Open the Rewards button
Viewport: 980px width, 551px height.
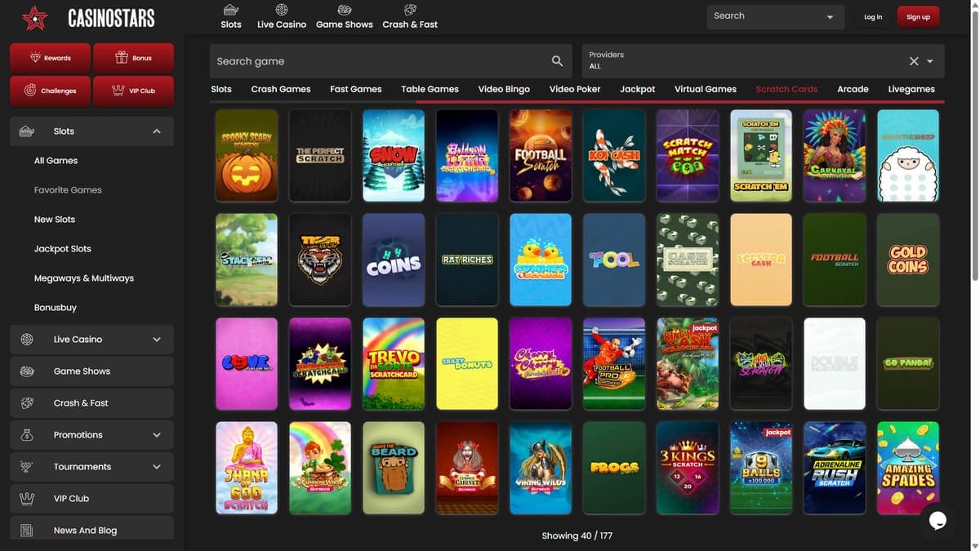(51, 58)
